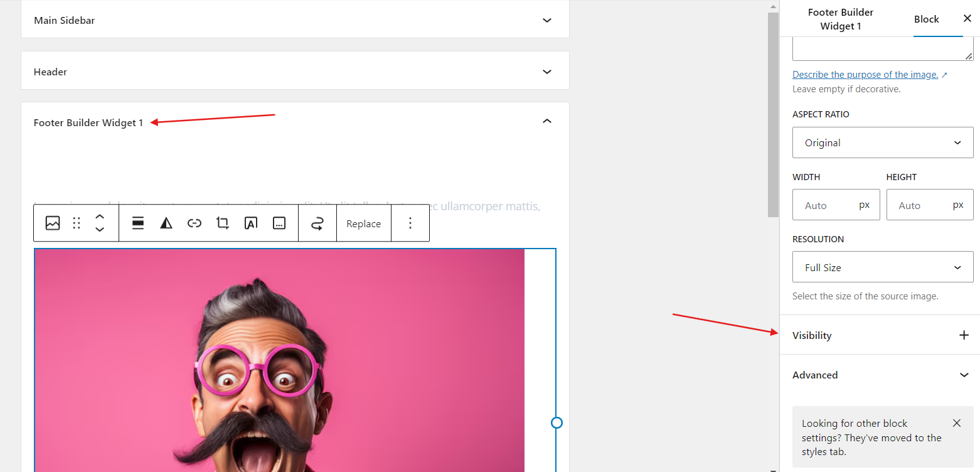Click the drag handle in block toolbar

point(77,223)
